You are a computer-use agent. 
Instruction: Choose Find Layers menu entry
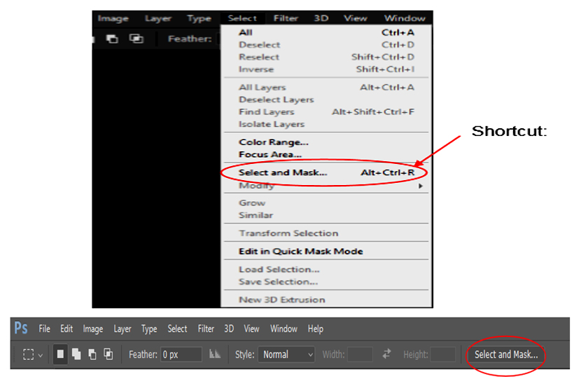click(326, 112)
